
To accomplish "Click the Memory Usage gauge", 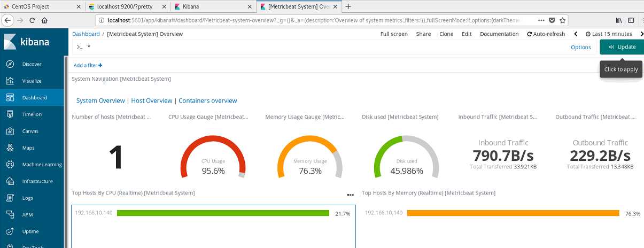I will tap(310, 157).
